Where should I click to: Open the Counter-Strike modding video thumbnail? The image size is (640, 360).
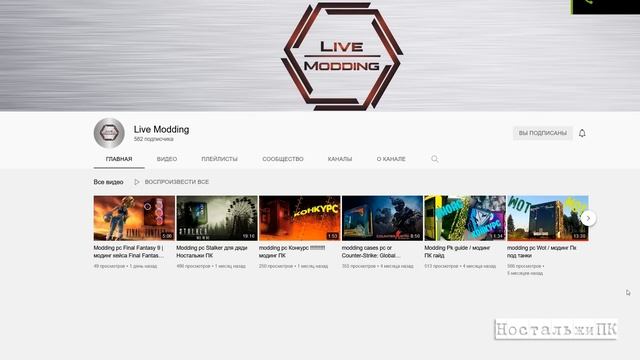(382, 218)
